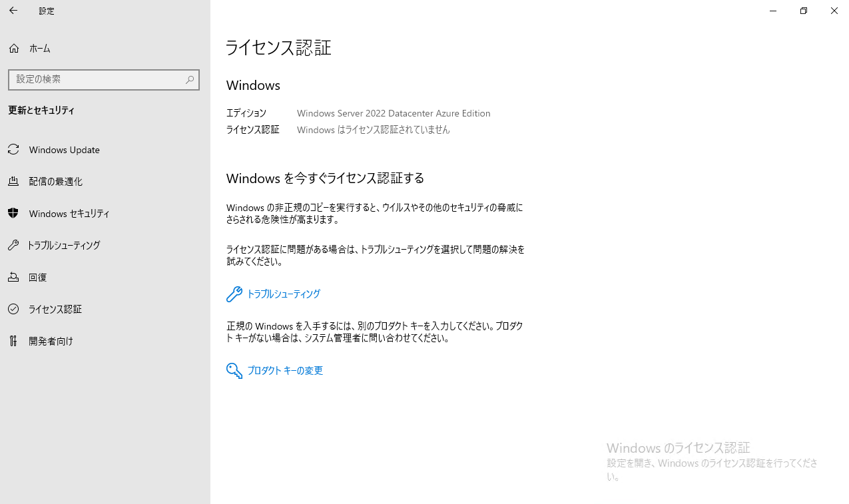The height and width of the screenshot is (504, 849).
Task: Select the edition text Windows Server 2022 Datacenter Azure Edition
Action: (x=394, y=113)
